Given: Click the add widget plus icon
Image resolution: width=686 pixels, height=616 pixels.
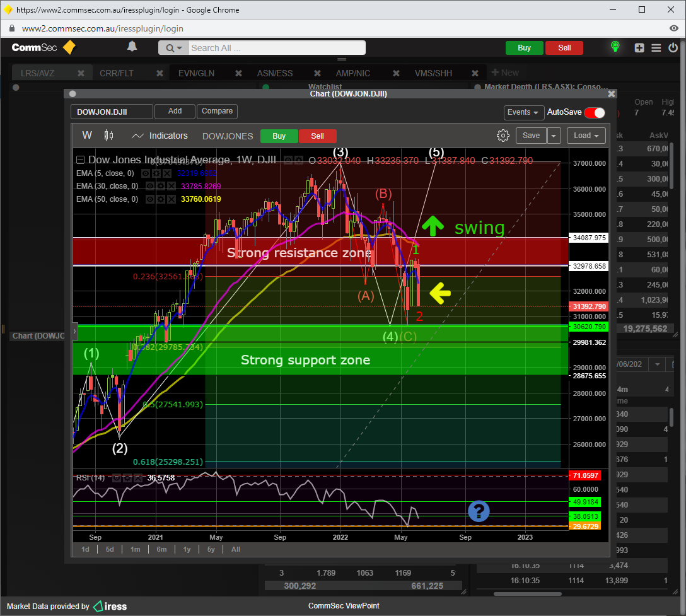Looking at the screenshot, I should 639,48.
